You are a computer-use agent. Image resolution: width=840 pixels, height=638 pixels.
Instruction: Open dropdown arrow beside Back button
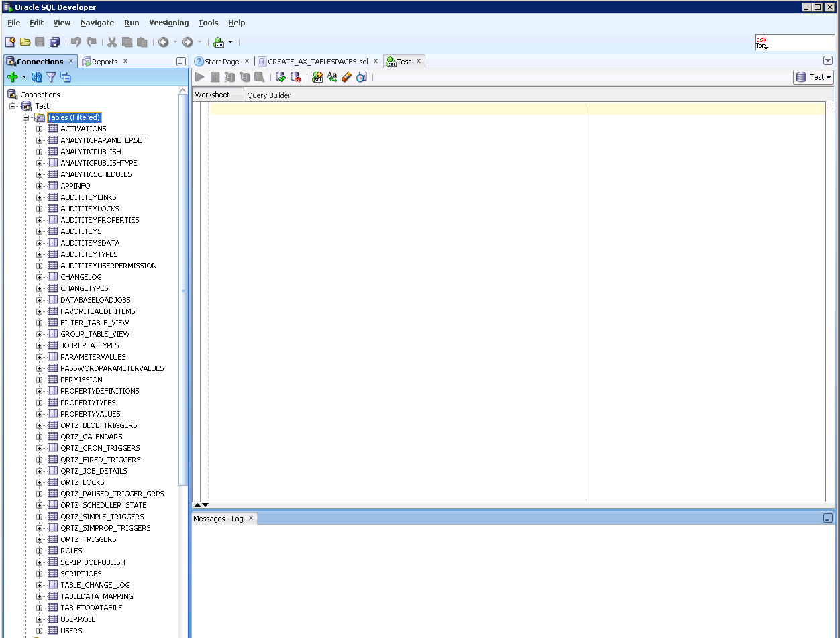tap(175, 42)
